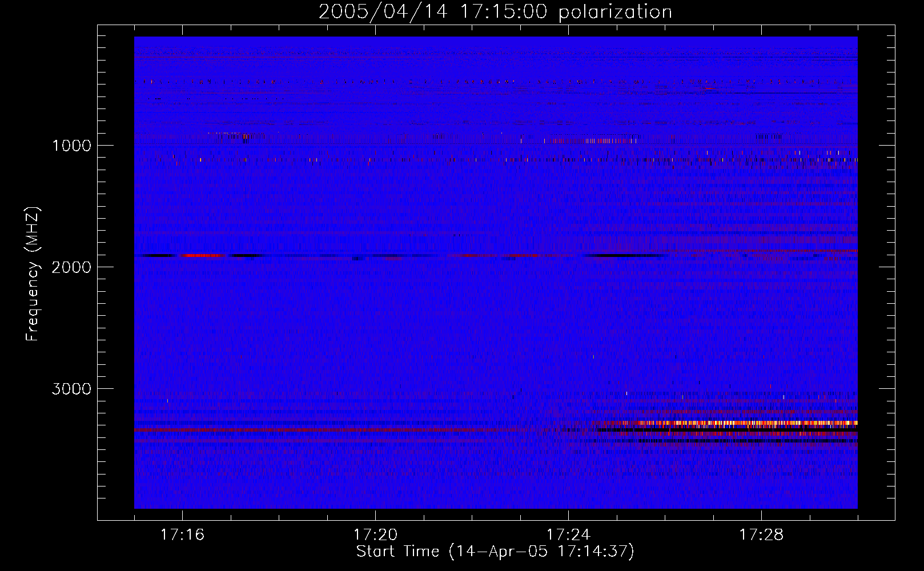Click the 17:16 time tick label
Screen dimensions: 924x571
tap(182, 535)
